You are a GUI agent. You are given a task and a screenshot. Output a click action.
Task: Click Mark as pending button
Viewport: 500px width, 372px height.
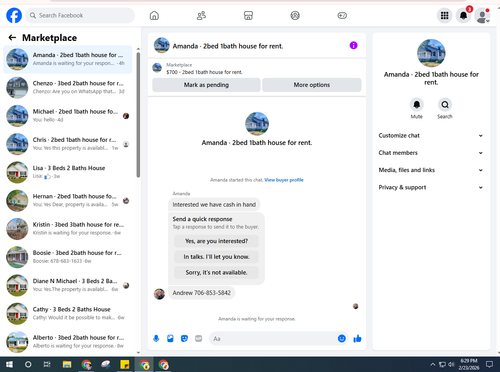[x=206, y=85]
